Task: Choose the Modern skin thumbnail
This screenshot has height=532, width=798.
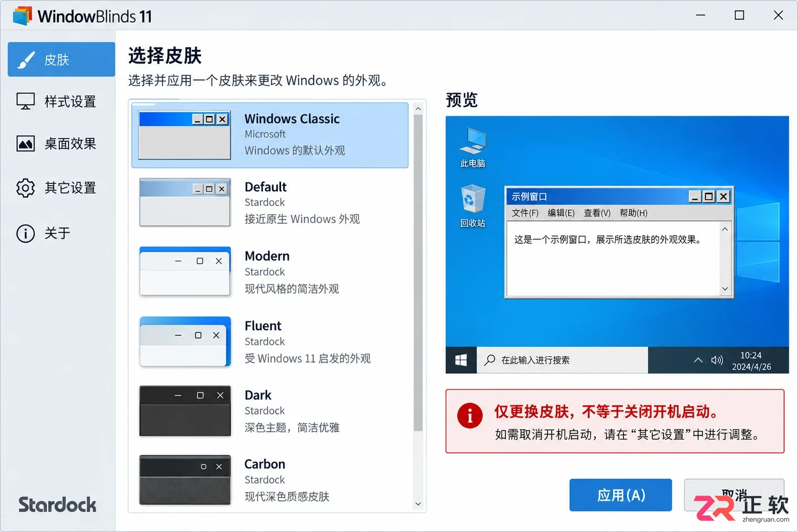Action: click(x=185, y=272)
